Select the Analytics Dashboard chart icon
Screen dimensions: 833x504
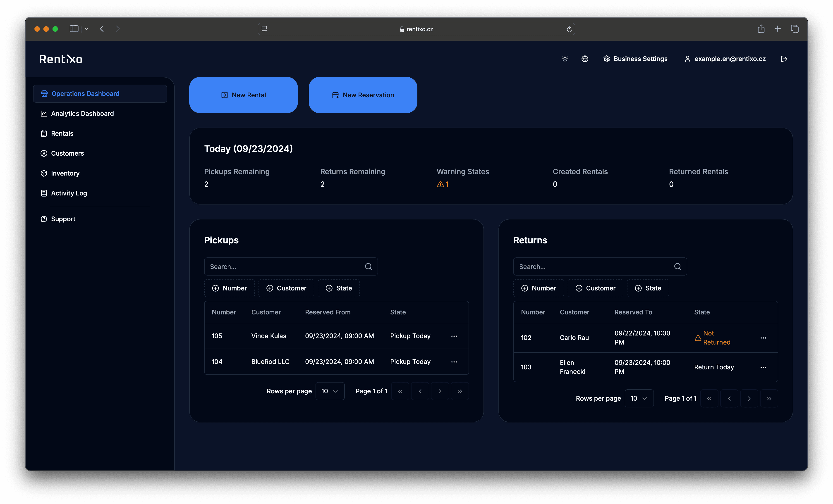pos(44,114)
